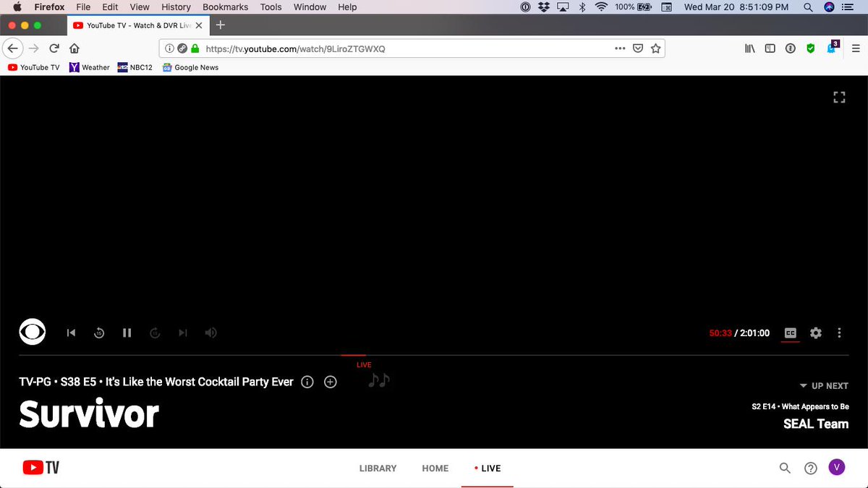Skip to next program

(183, 333)
